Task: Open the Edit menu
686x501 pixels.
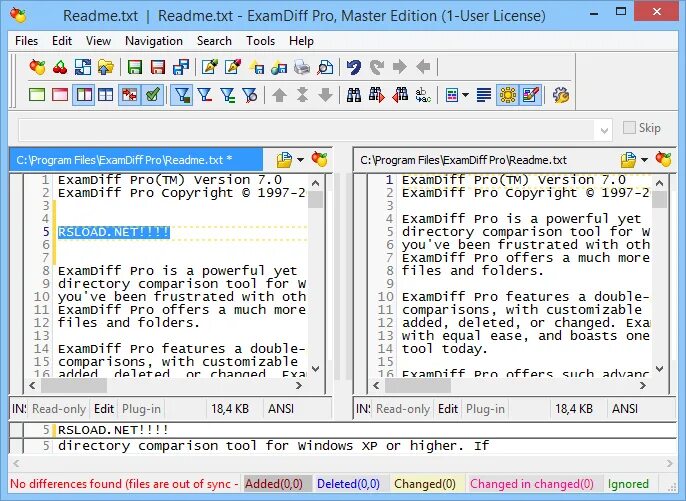Action: [x=62, y=41]
